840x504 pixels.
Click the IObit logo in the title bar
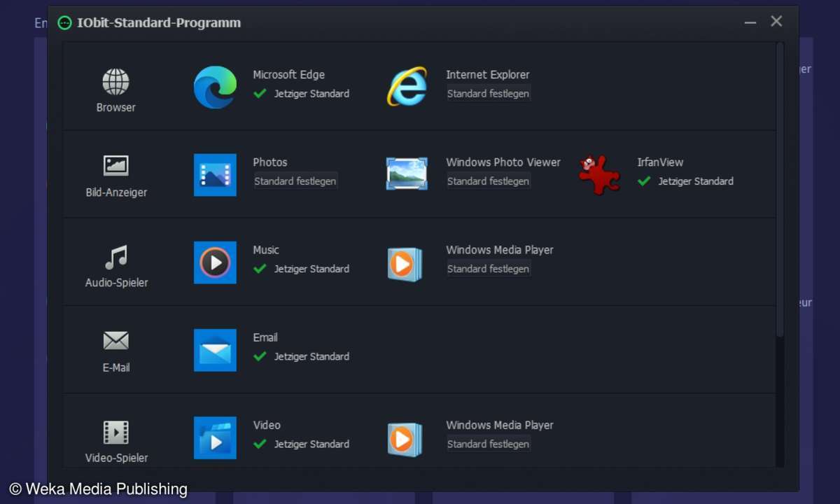coord(64,23)
